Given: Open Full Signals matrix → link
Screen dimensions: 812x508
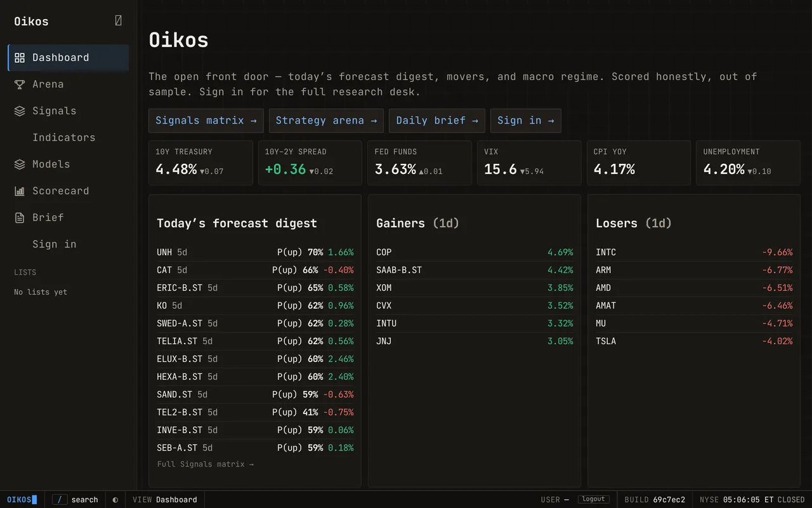Looking at the screenshot, I should pyautogui.click(x=206, y=464).
